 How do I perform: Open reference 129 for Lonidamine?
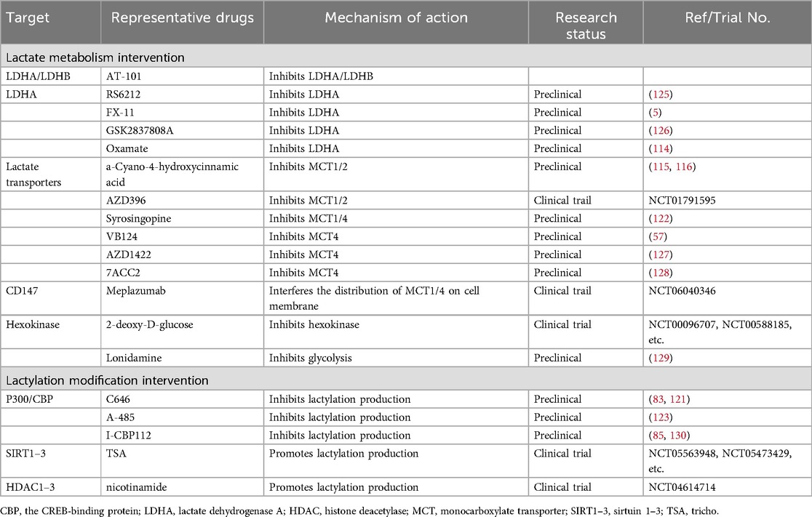[661, 358]
